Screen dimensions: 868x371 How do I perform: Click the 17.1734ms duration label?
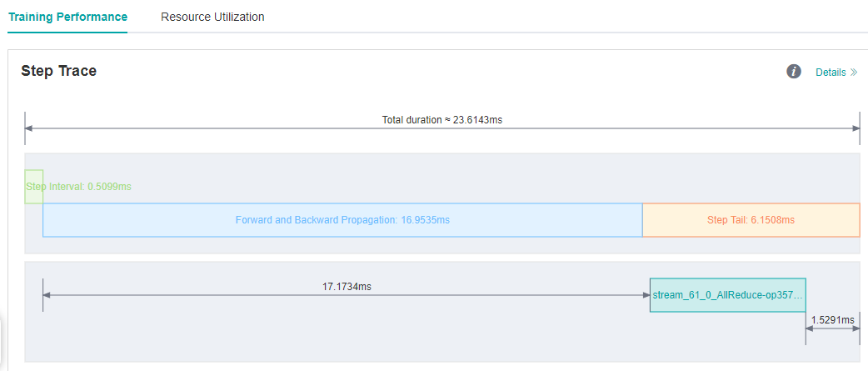[x=347, y=286]
